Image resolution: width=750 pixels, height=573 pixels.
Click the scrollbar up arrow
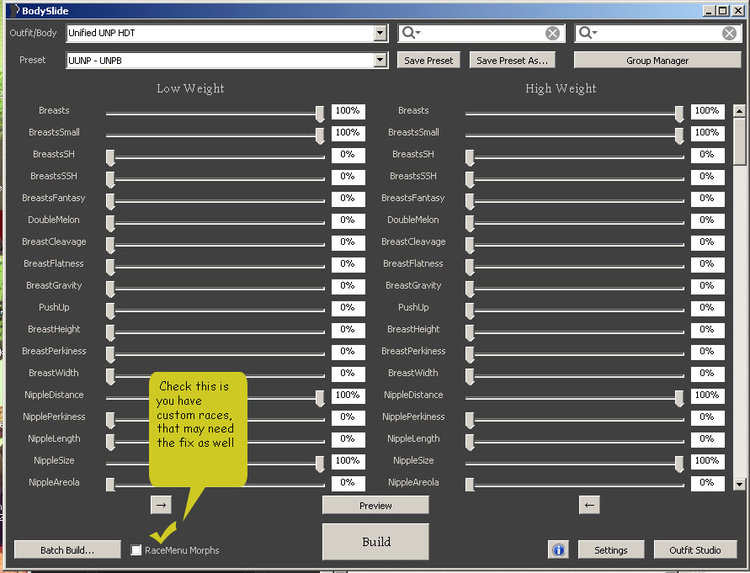(739, 111)
